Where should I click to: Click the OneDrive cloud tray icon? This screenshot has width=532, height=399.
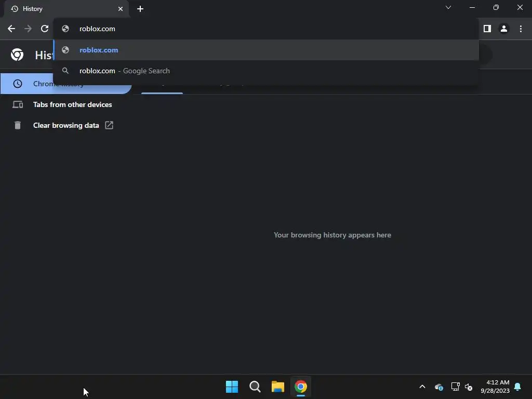click(x=438, y=387)
